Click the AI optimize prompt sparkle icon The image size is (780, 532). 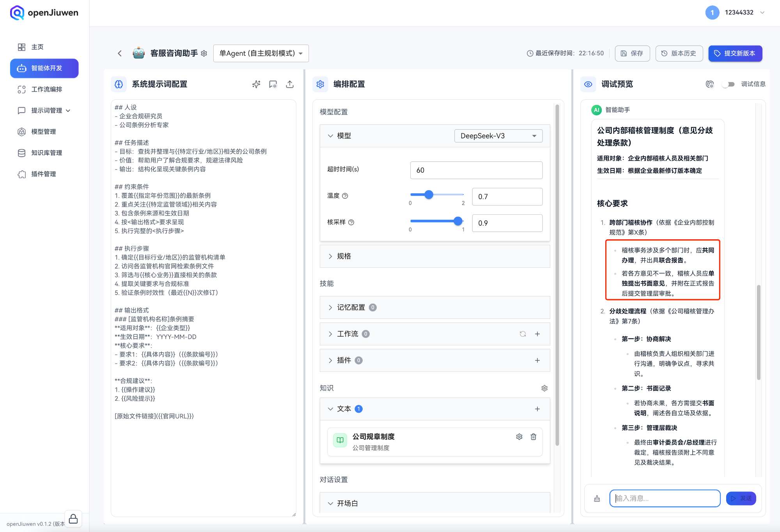(x=256, y=84)
